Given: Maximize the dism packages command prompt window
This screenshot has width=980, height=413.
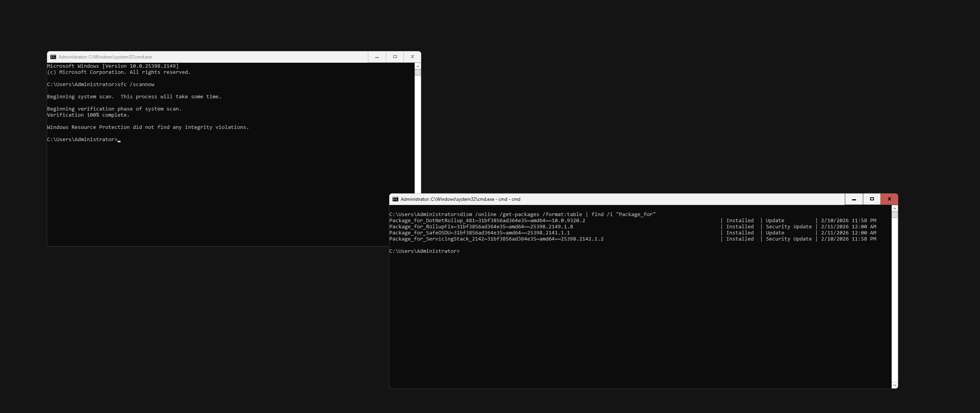Looking at the screenshot, I should pyautogui.click(x=872, y=199).
